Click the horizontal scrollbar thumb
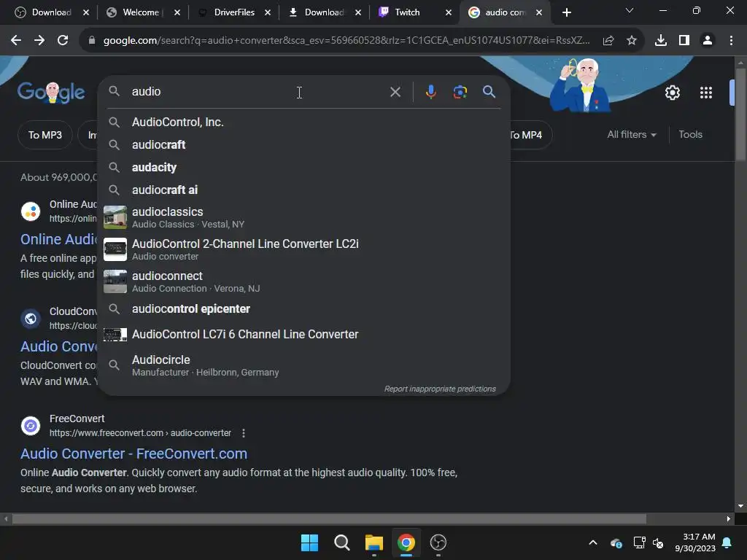Screen dimensions: 747x560 coord(329,519)
